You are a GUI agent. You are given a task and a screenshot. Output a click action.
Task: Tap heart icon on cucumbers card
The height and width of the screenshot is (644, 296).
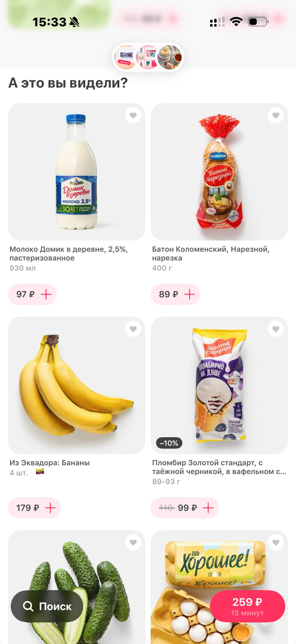[133, 542]
